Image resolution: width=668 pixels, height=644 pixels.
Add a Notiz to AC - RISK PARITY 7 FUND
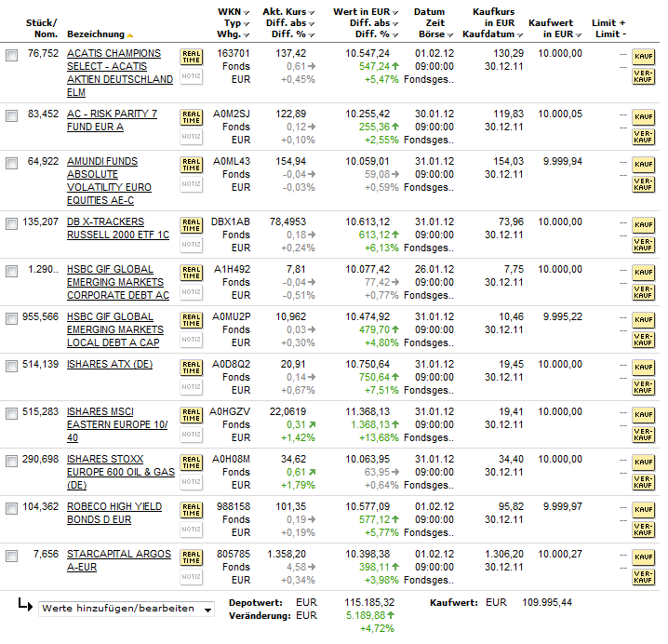tap(192, 137)
